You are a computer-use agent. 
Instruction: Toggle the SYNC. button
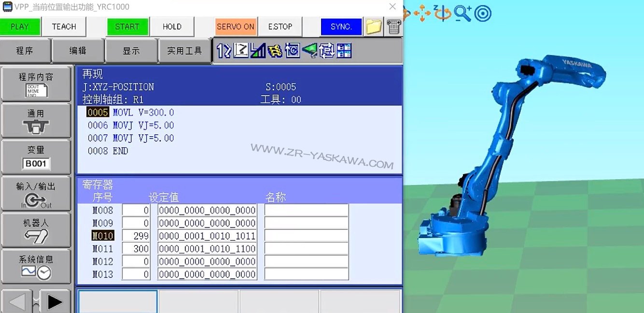[341, 27]
